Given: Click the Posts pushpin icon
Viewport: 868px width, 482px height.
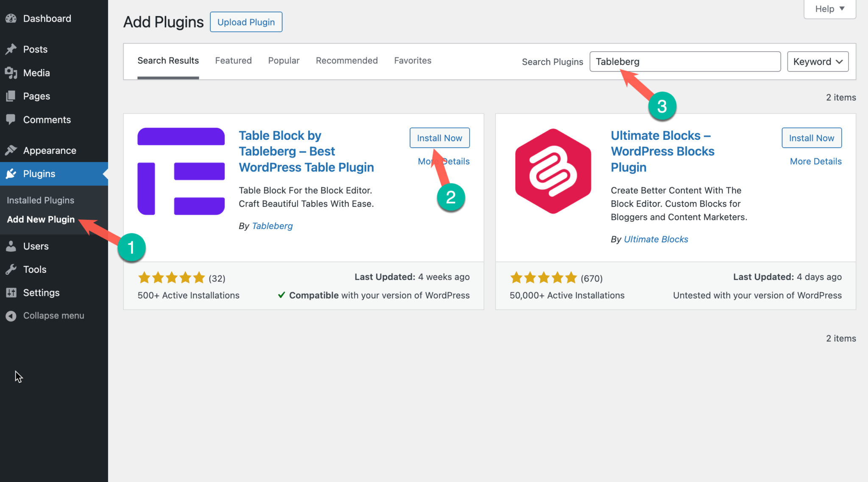Looking at the screenshot, I should (11, 49).
